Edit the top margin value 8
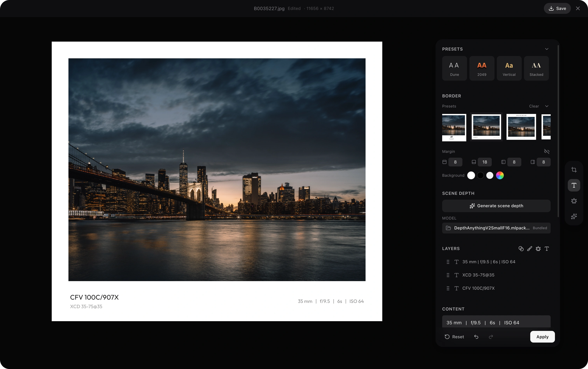Screen dimensions: 588x369 coord(455,162)
